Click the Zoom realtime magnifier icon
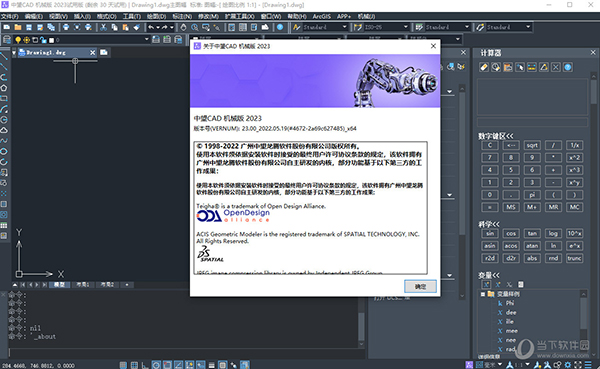Screen dimensions: 600x369 pyautogui.click(x=195, y=27)
